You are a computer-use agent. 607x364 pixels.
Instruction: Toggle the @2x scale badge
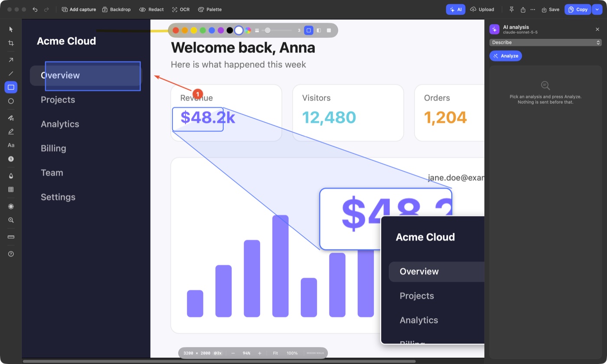click(x=217, y=353)
